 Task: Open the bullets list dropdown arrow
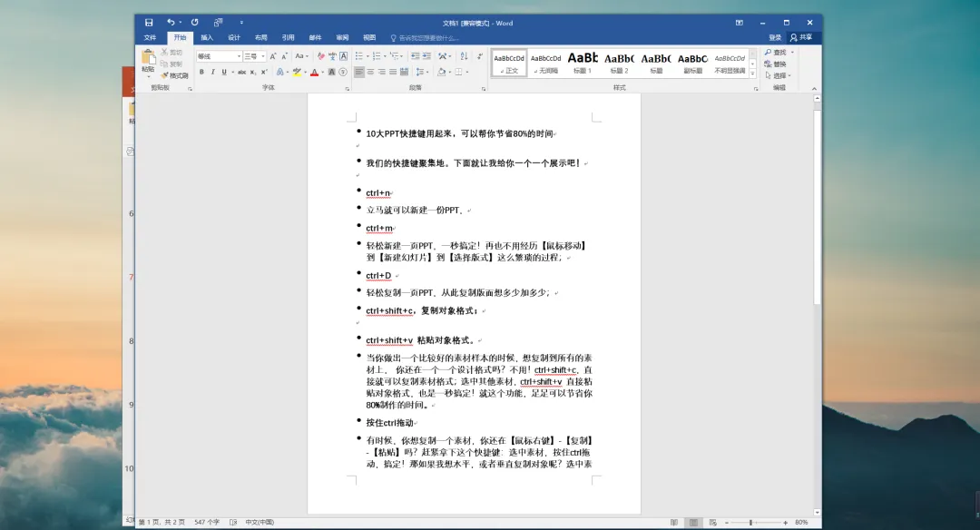click(x=368, y=56)
